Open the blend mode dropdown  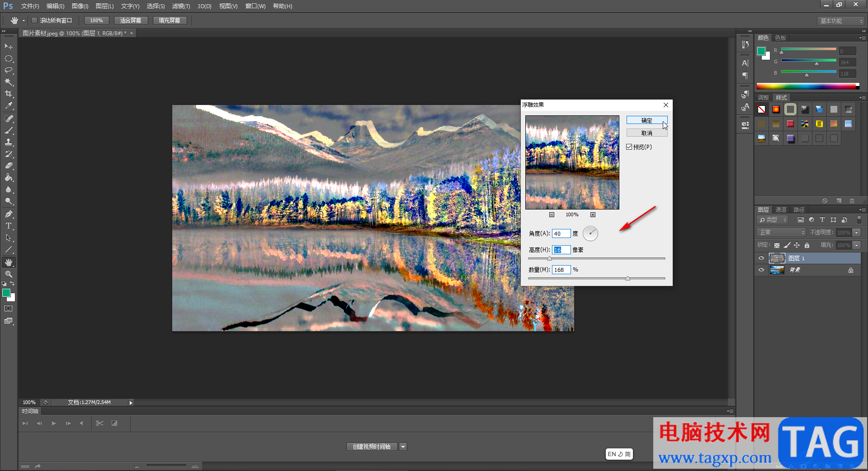(782, 233)
